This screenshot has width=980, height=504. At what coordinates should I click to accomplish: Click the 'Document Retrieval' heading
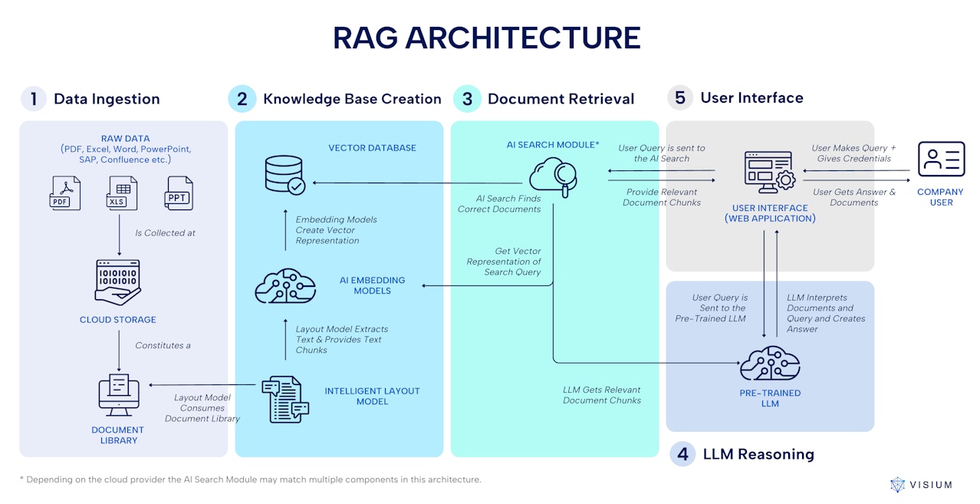[x=561, y=99]
